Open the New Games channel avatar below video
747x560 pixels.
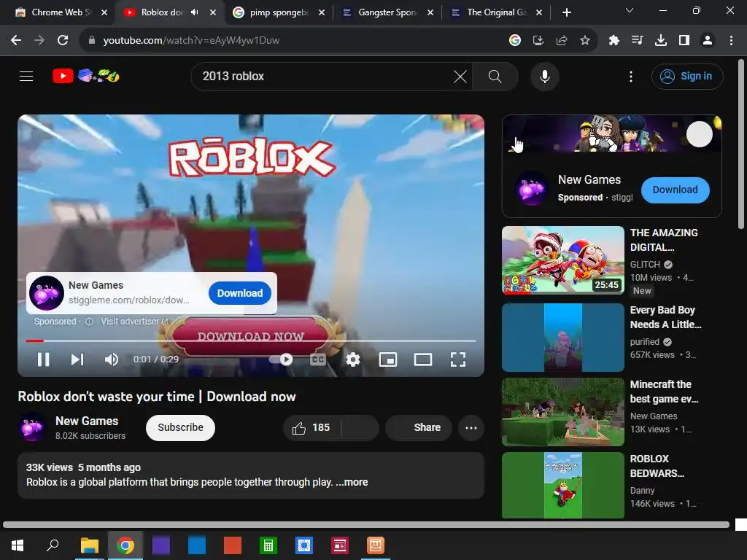click(32, 427)
